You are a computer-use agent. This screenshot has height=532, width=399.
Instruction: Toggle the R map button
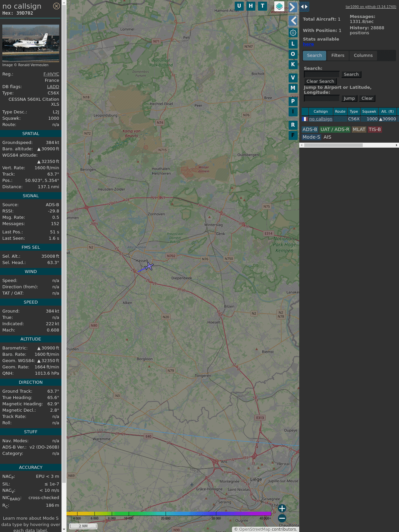click(293, 125)
